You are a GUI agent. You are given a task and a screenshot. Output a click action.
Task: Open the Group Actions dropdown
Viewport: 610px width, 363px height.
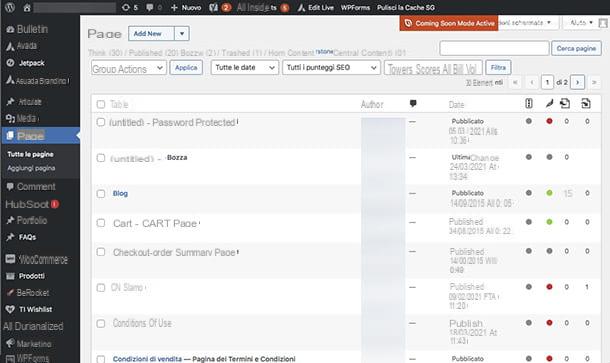129,68
